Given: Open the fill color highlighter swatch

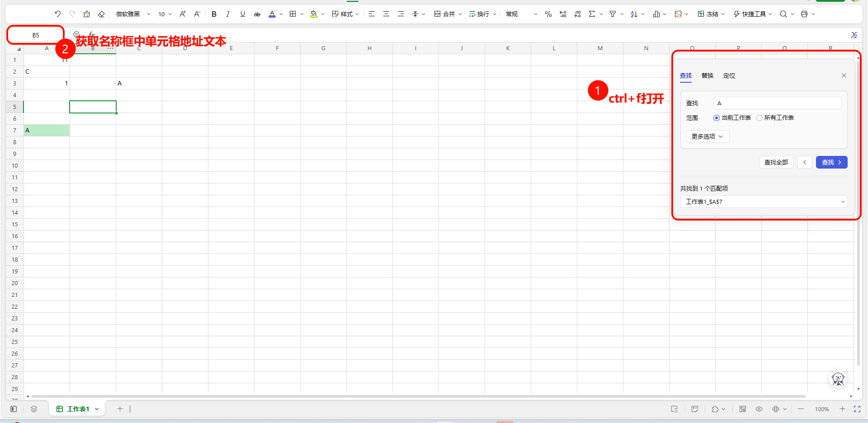Looking at the screenshot, I should [x=314, y=14].
